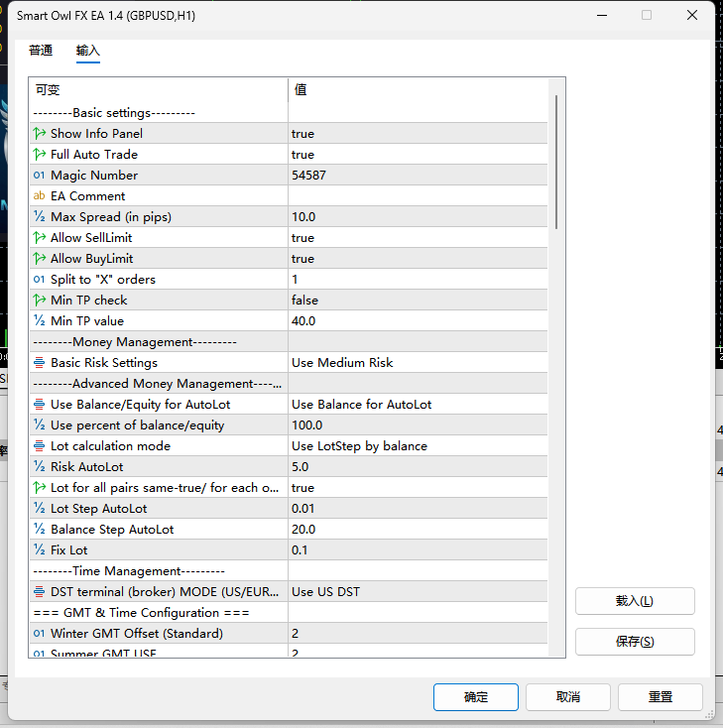The height and width of the screenshot is (728, 723).
Task: Click the double icon beside Fix Lot
Action: 40,550
